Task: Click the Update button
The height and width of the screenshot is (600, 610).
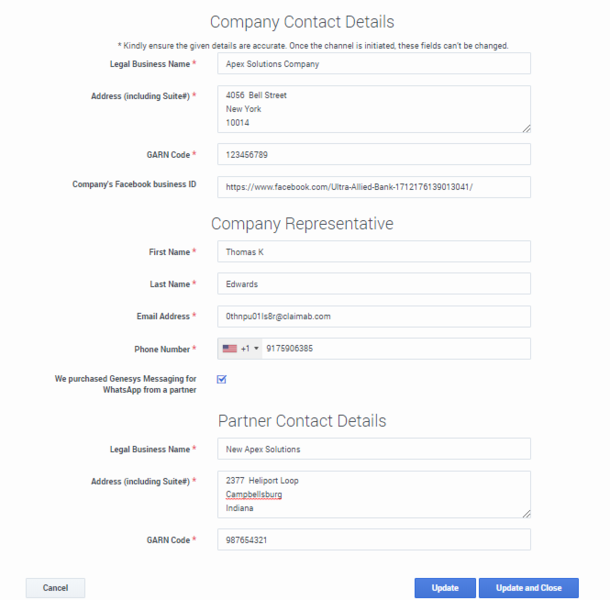Action: [x=445, y=588]
